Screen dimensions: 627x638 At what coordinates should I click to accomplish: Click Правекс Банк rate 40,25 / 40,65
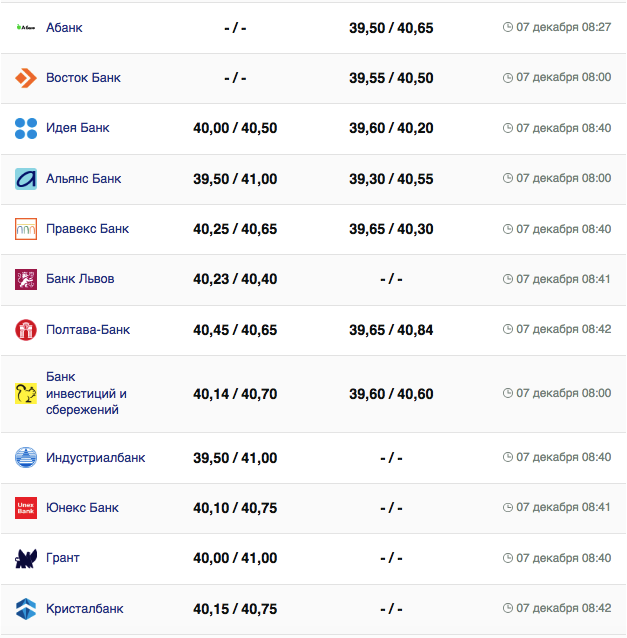(235, 229)
